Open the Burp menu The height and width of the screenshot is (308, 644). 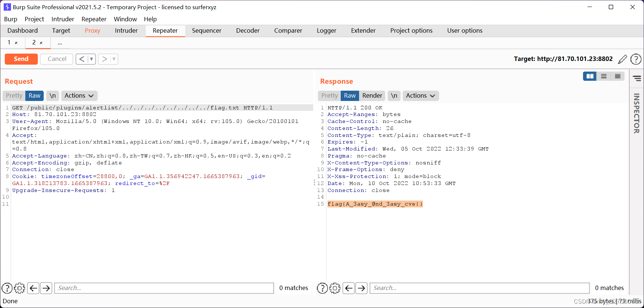(x=11, y=19)
